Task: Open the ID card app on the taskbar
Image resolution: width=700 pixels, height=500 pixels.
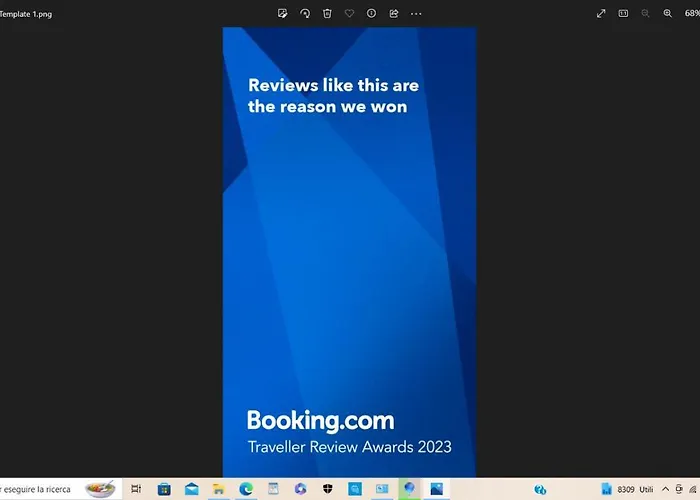Action: coord(382,489)
